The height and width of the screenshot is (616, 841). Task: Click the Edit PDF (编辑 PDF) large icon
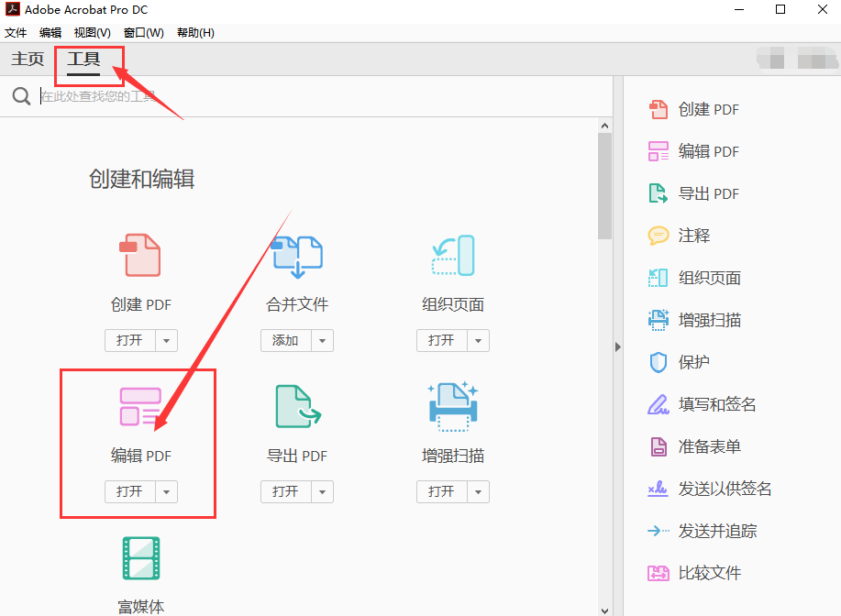tap(140, 406)
